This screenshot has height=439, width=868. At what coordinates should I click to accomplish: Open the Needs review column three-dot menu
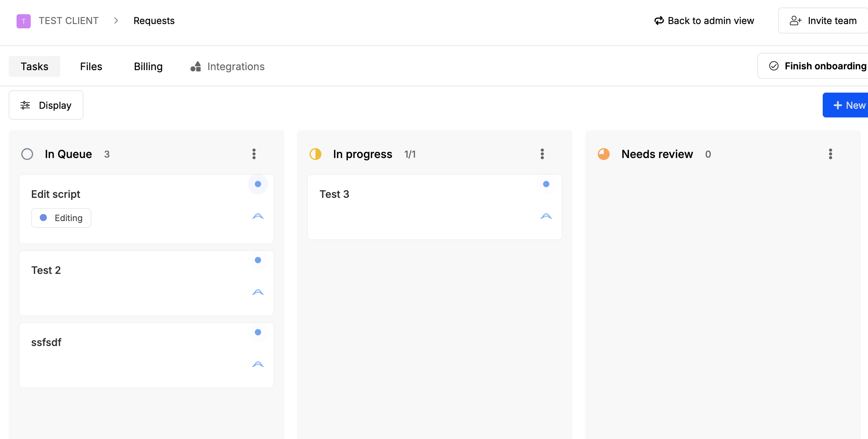(831, 154)
